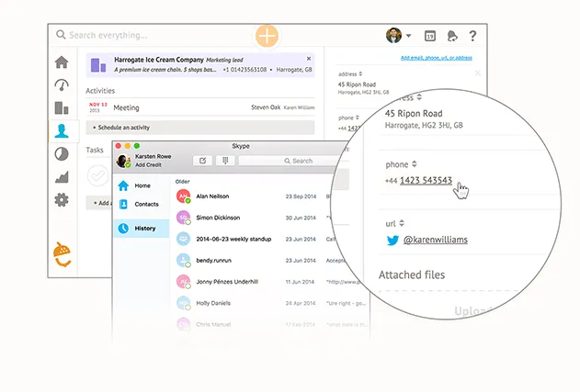Viewport: 580px width, 392px height.
Task: Open the @karenwilliams Twitter link
Action: [x=436, y=240]
